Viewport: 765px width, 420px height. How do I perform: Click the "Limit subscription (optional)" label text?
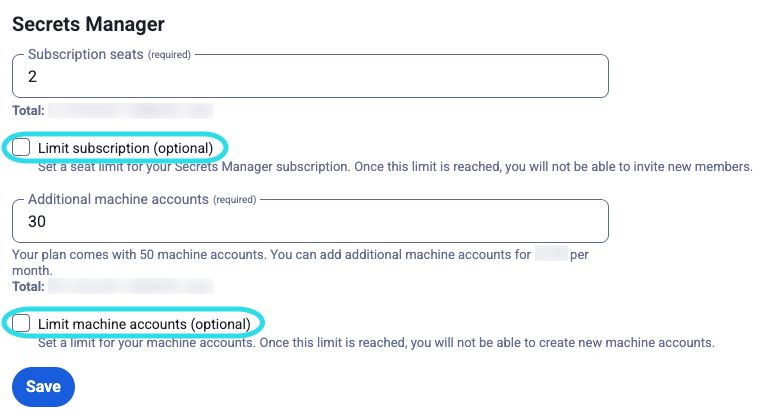[x=125, y=148]
